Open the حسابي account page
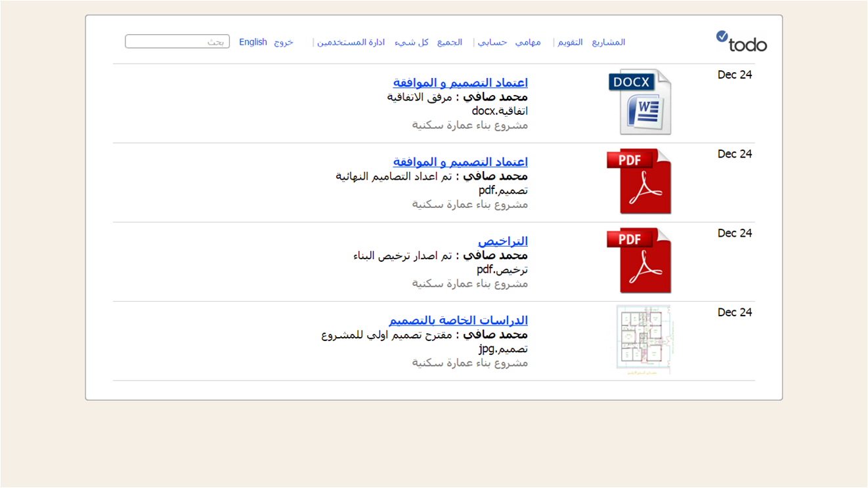 (x=492, y=42)
